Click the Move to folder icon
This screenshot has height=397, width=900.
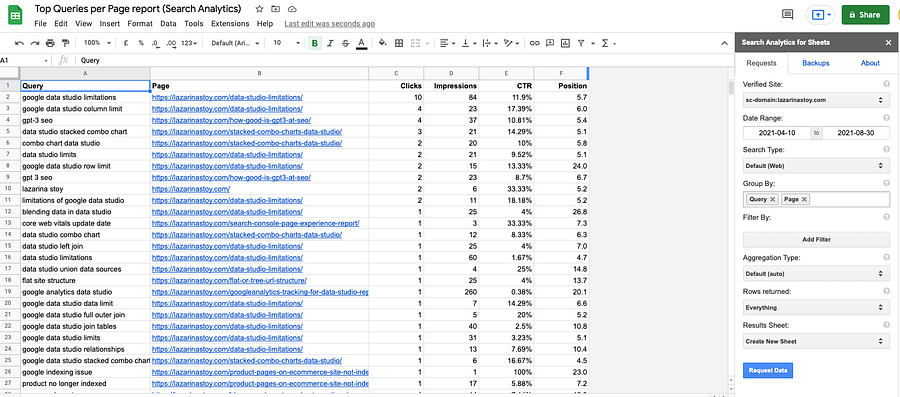(x=276, y=9)
